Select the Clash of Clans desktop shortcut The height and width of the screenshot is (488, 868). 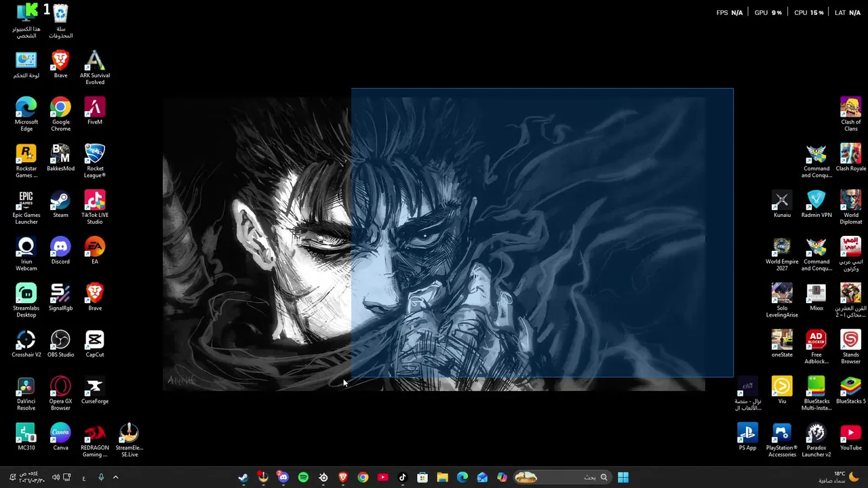point(850,114)
